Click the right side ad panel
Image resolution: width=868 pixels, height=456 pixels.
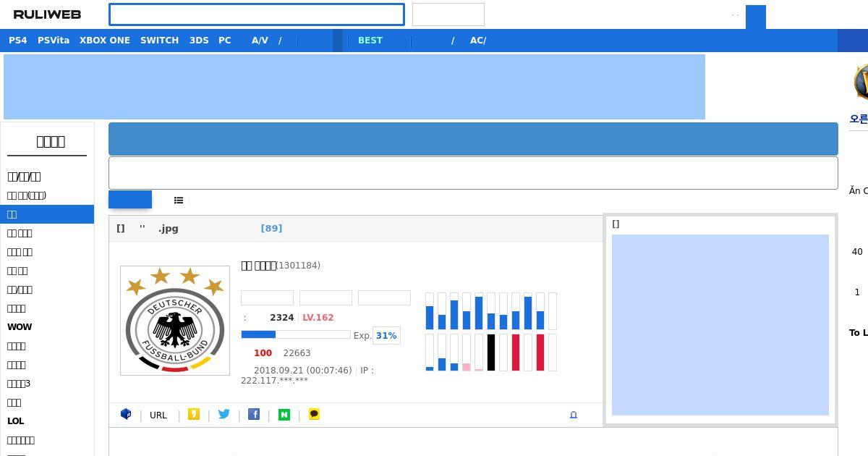720,325
